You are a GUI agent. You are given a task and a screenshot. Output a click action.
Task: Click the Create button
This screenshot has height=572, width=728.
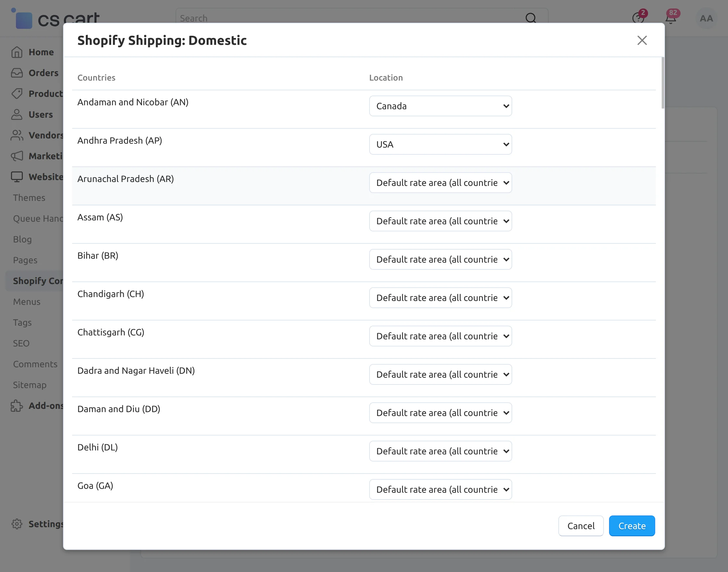pyautogui.click(x=631, y=526)
